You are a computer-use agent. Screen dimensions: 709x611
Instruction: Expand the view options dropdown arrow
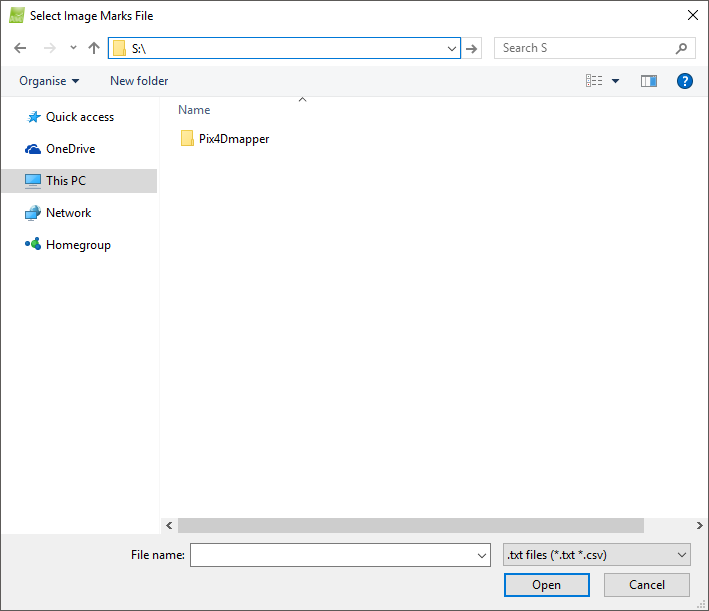(615, 81)
